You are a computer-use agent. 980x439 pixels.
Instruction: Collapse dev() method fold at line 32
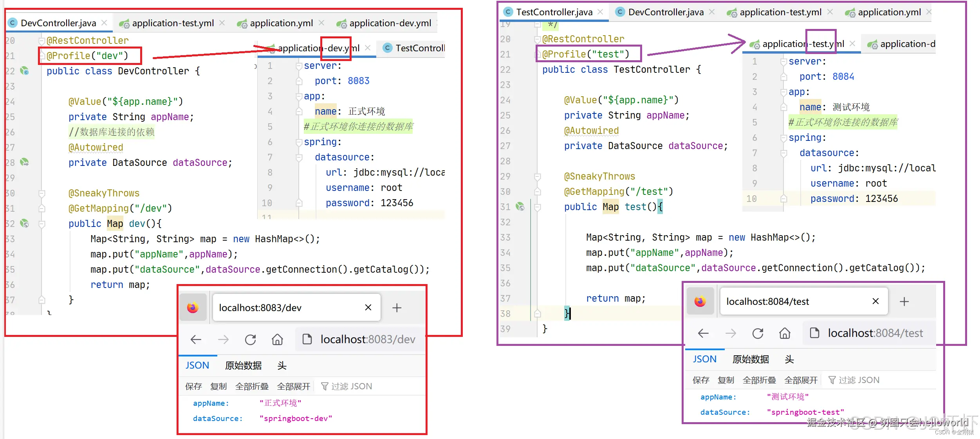pyautogui.click(x=42, y=224)
